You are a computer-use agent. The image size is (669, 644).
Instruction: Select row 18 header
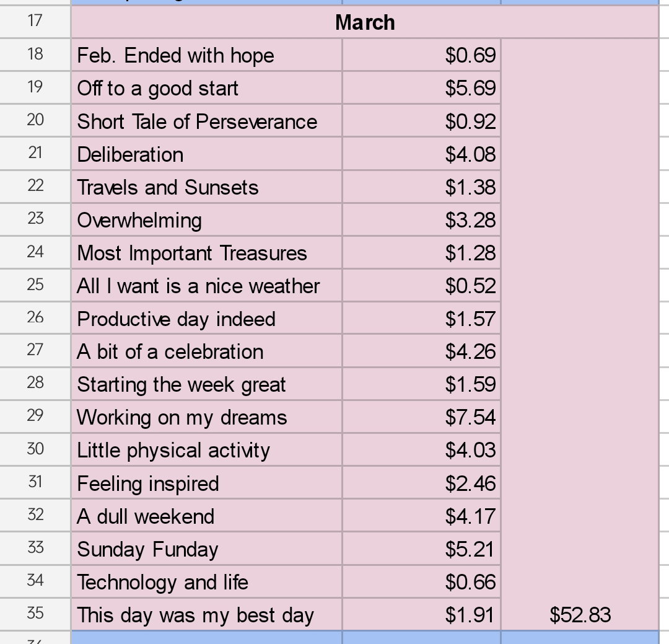tap(35, 55)
